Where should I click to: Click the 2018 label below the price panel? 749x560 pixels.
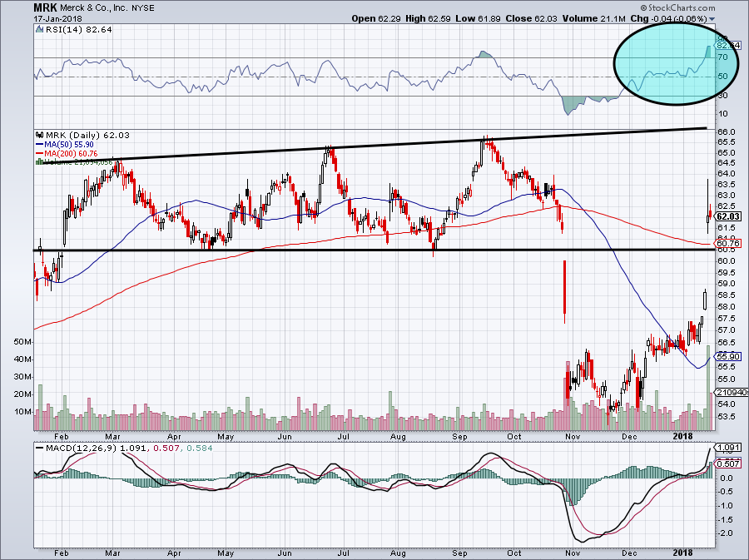(682, 437)
